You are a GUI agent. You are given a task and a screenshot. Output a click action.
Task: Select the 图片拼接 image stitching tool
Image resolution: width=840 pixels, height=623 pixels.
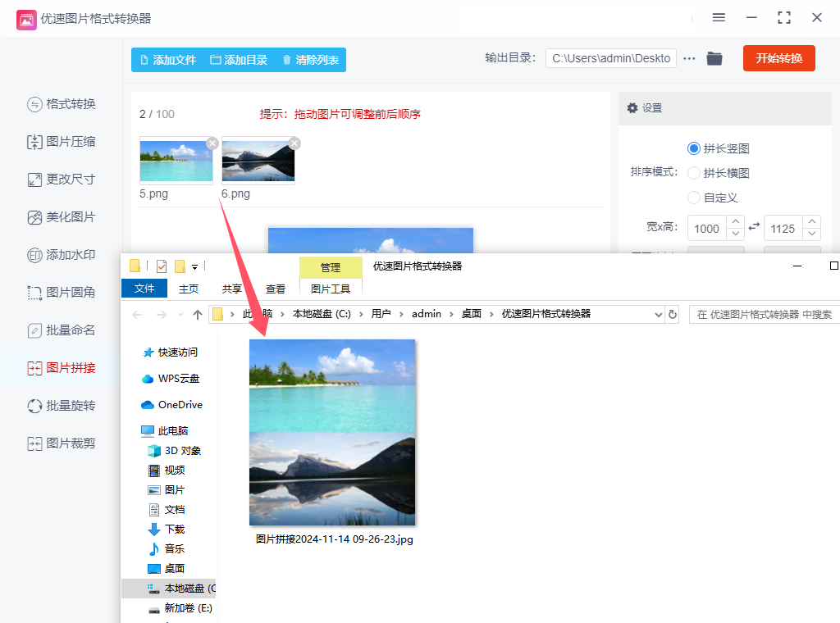coord(61,368)
